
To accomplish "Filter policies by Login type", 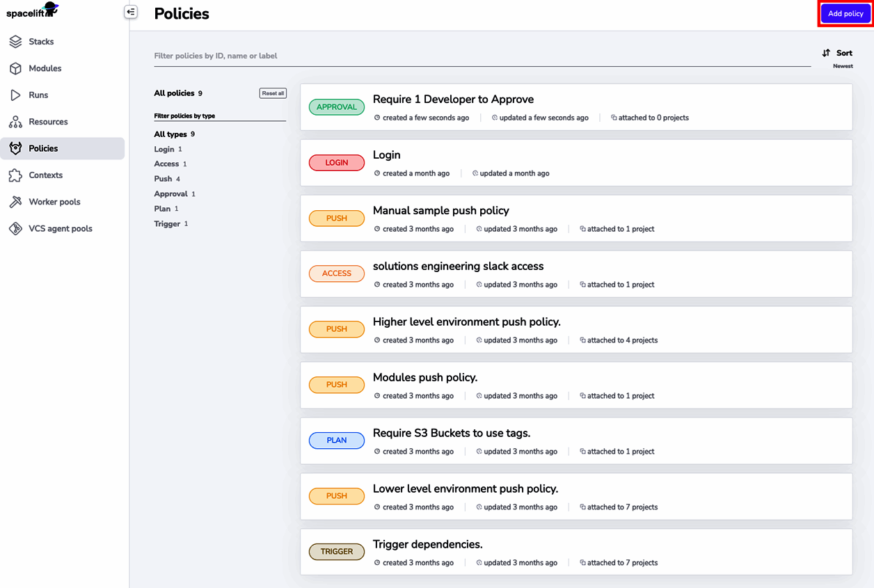I will (164, 149).
